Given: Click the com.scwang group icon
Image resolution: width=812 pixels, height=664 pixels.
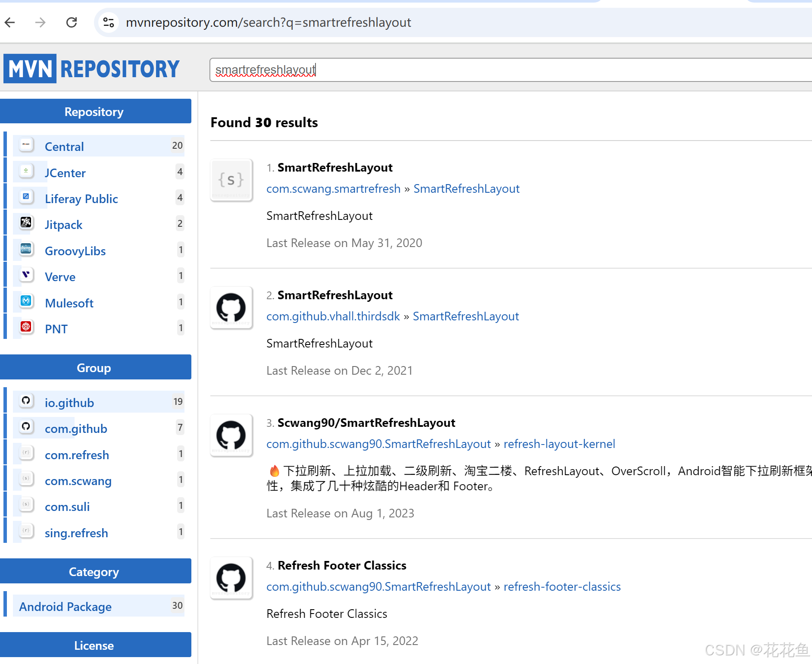Looking at the screenshot, I should click(x=26, y=479).
